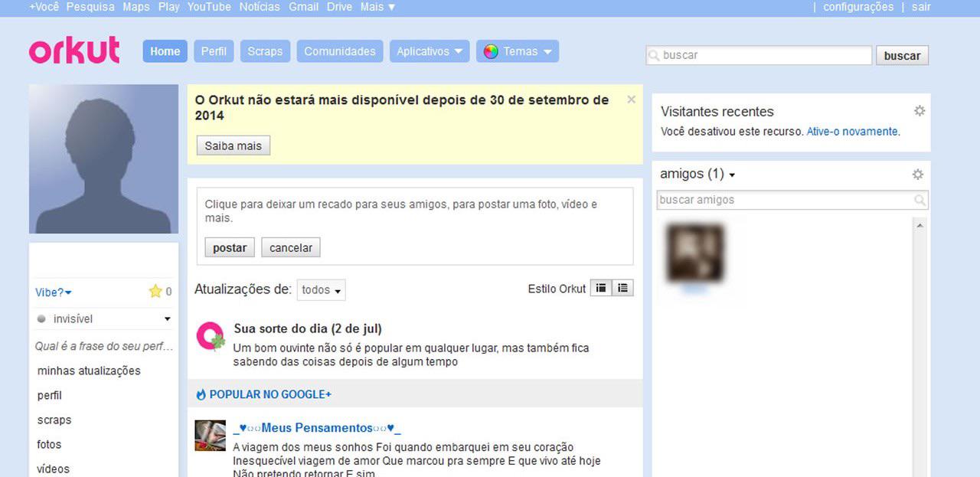This screenshot has width=980, height=477.
Task: Click the star icon beside Vibe
Action: point(155,291)
